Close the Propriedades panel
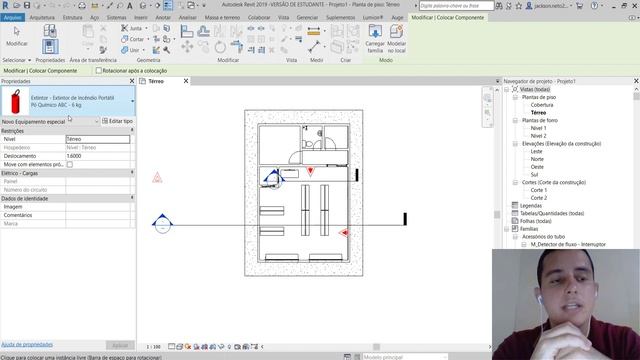This screenshot has width=640, height=360. (132, 81)
